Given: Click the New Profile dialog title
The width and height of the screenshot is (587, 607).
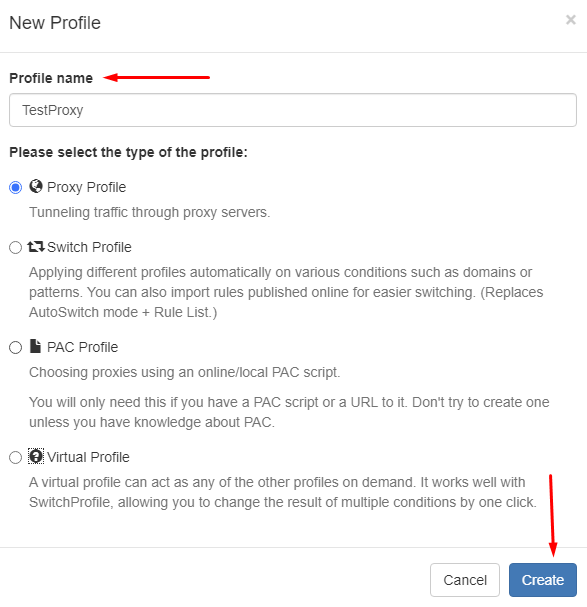Looking at the screenshot, I should tap(55, 23).
